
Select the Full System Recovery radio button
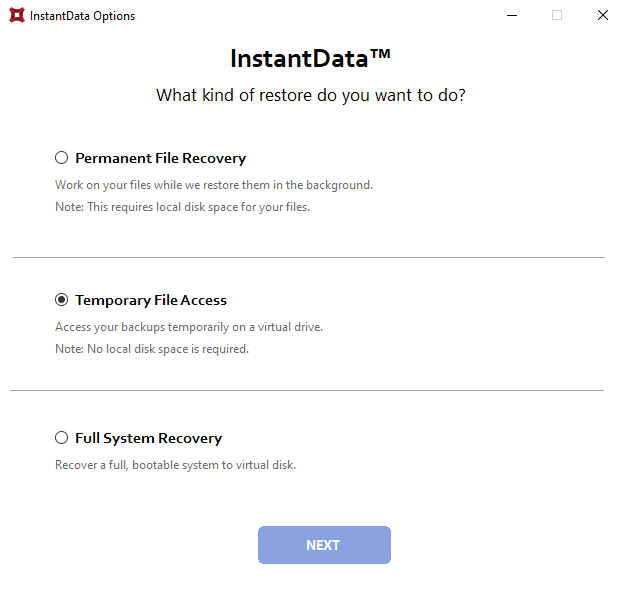tap(61, 438)
